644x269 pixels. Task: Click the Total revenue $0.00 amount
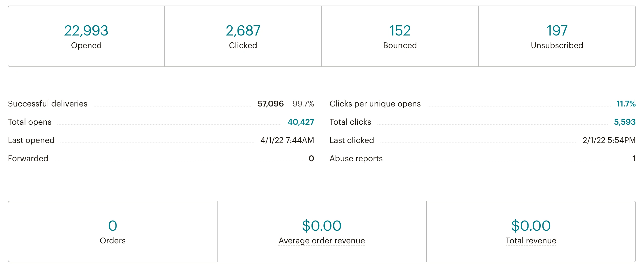tap(531, 226)
